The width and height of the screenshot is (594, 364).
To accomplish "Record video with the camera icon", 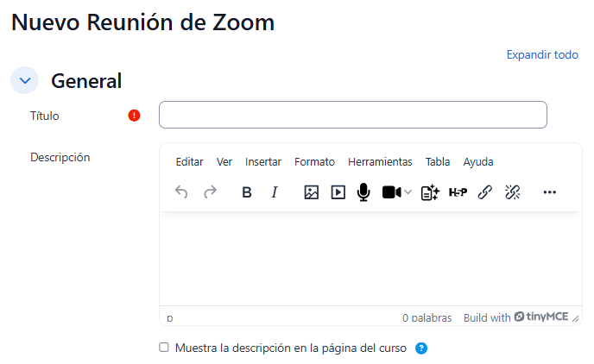I will click(391, 192).
